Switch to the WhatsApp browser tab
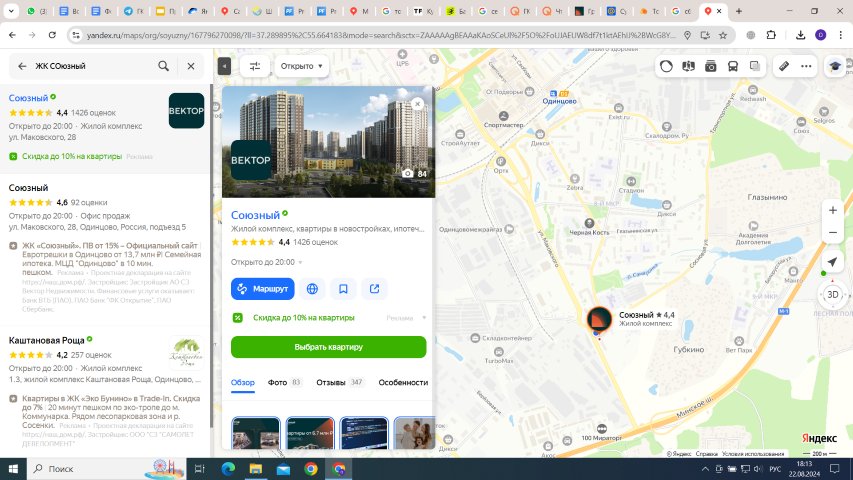Viewport: 853px width, 480px height. pyautogui.click(x=37, y=11)
